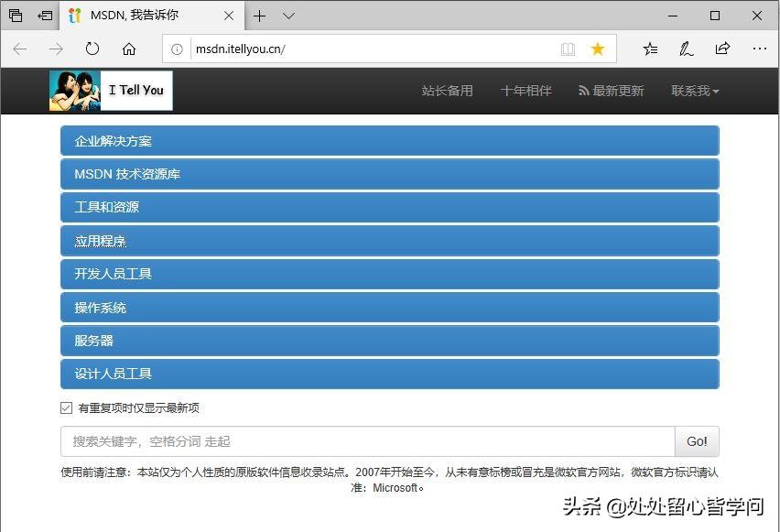Maximize the browser window

click(715, 16)
